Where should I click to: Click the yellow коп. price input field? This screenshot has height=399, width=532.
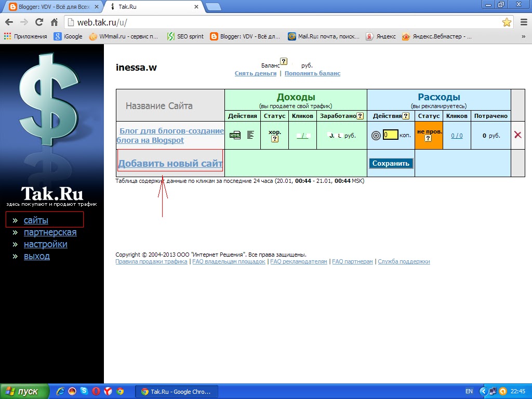click(390, 135)
